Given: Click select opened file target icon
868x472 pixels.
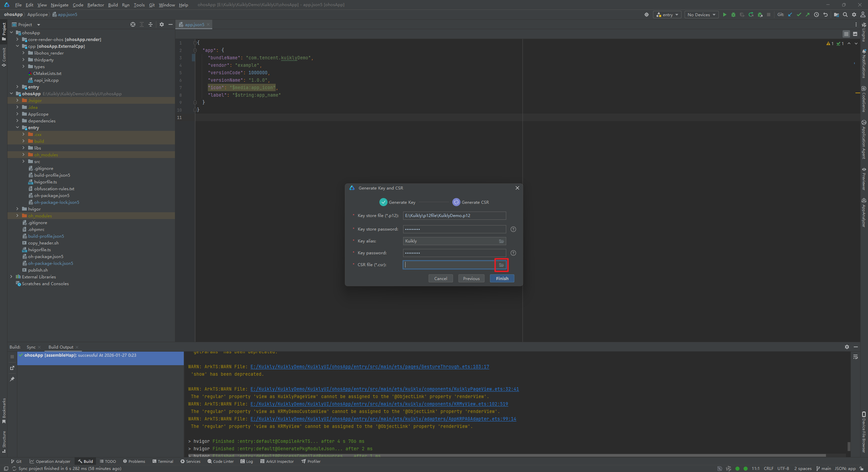Looking at the screenshot, I should 133,24.
